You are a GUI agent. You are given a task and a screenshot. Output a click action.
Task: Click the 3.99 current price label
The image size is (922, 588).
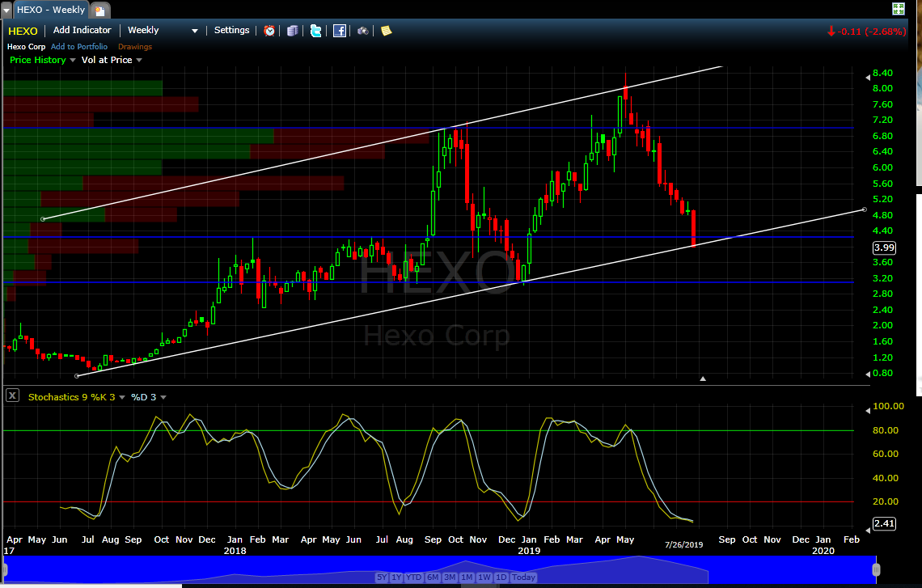[884, 247]
